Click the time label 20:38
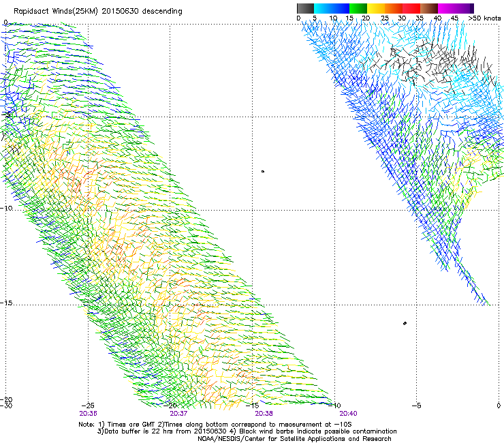Viewport: 504px width, 443px height. tap(264, 414)
